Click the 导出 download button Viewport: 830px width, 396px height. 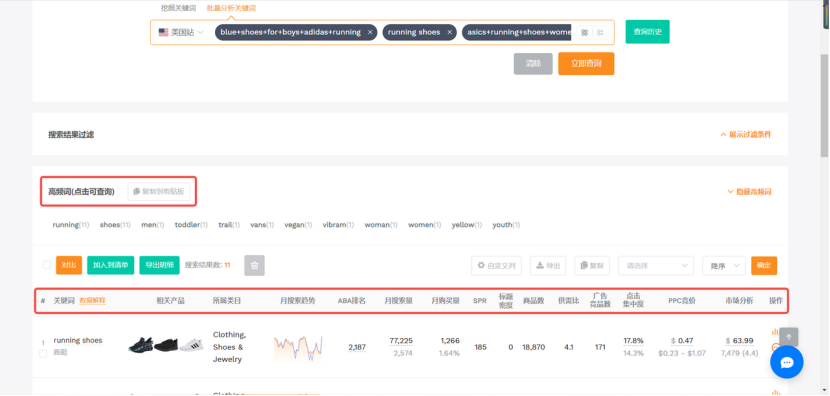(548, 265)
